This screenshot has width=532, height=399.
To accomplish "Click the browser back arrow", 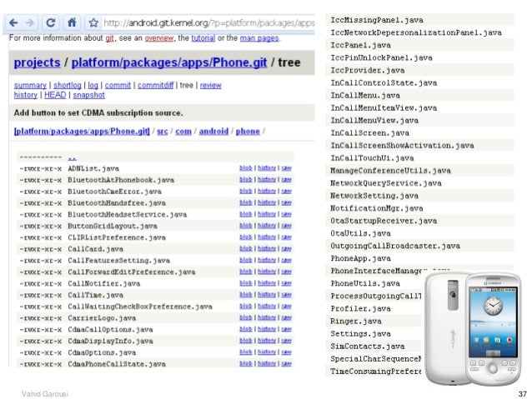I will (x=13, y=23).
